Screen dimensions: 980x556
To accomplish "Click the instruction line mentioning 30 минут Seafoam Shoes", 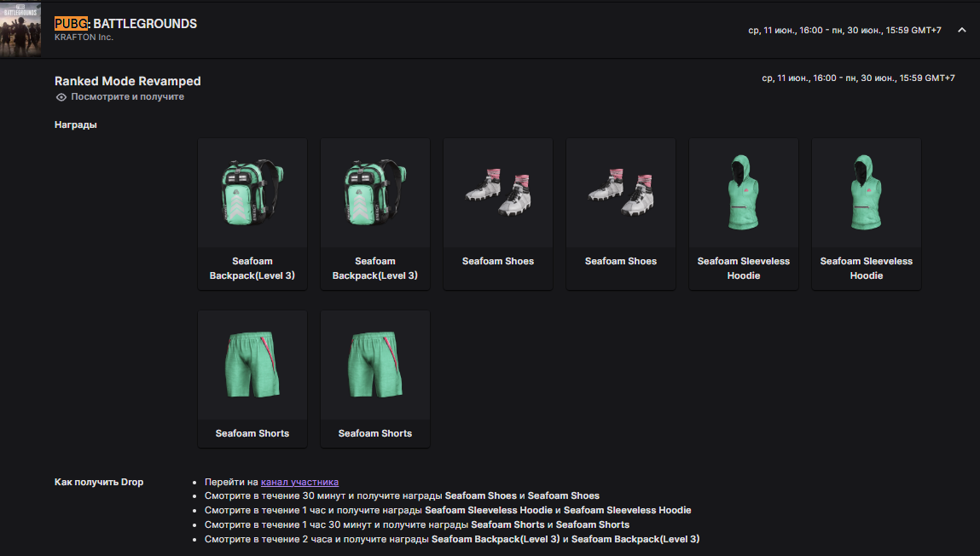I will [x=402, y=496].
